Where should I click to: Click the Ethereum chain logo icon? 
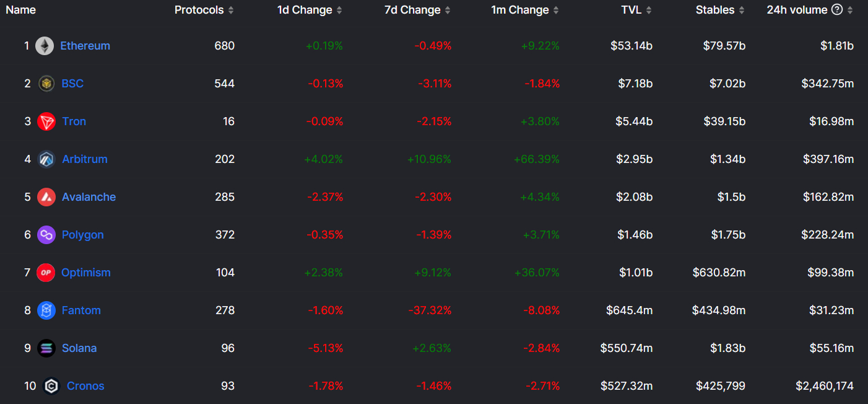(45, 46)
